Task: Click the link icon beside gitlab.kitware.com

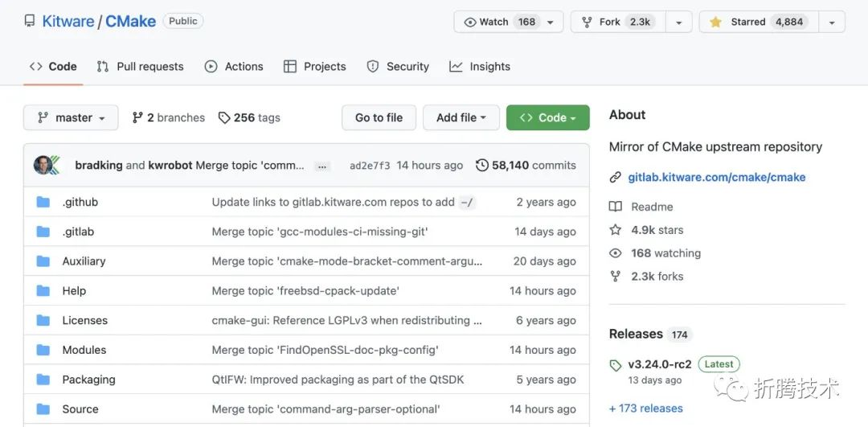Action: 616,177
